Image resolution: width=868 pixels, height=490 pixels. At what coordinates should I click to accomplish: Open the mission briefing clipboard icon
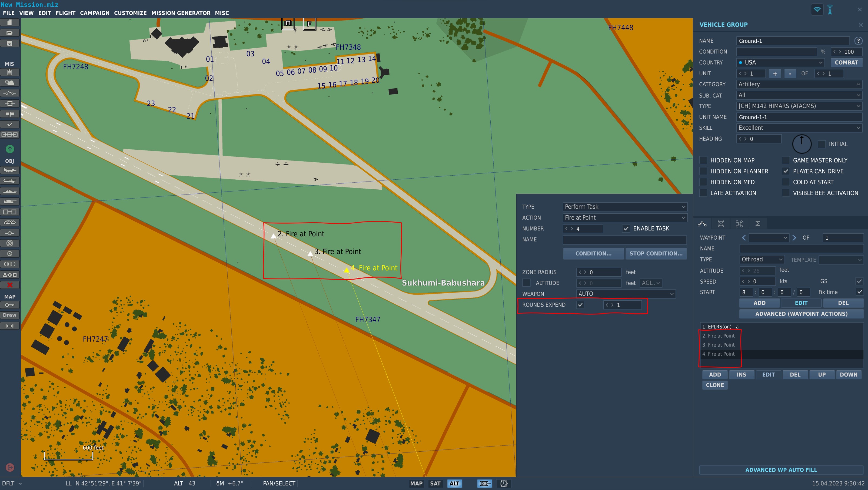point(9,72)
